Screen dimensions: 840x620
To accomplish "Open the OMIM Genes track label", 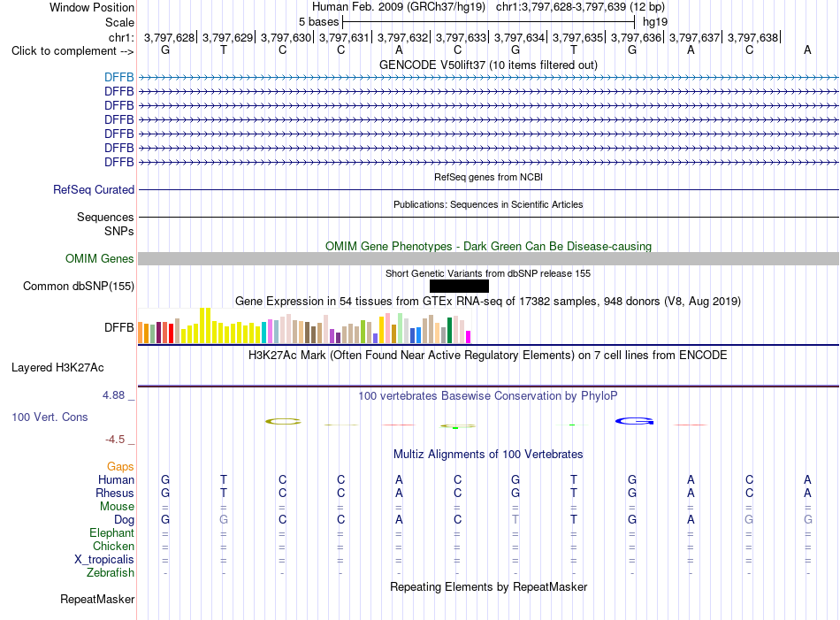I will (100, 259).
